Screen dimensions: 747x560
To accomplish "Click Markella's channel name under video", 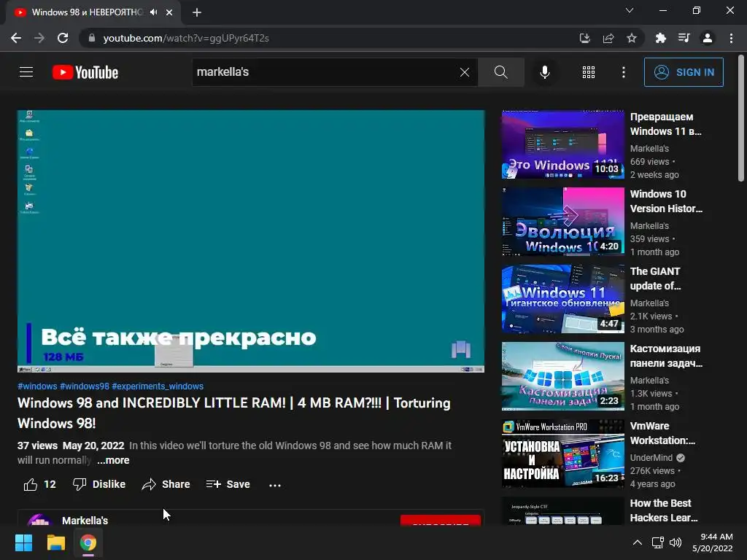I will (x=85, y=521).
